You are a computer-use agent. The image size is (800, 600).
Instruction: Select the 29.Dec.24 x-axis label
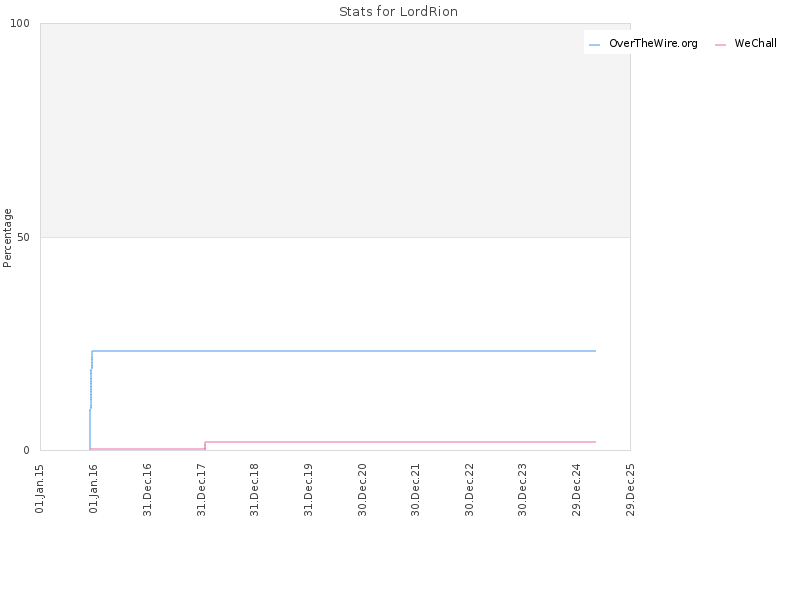[577, 490]
